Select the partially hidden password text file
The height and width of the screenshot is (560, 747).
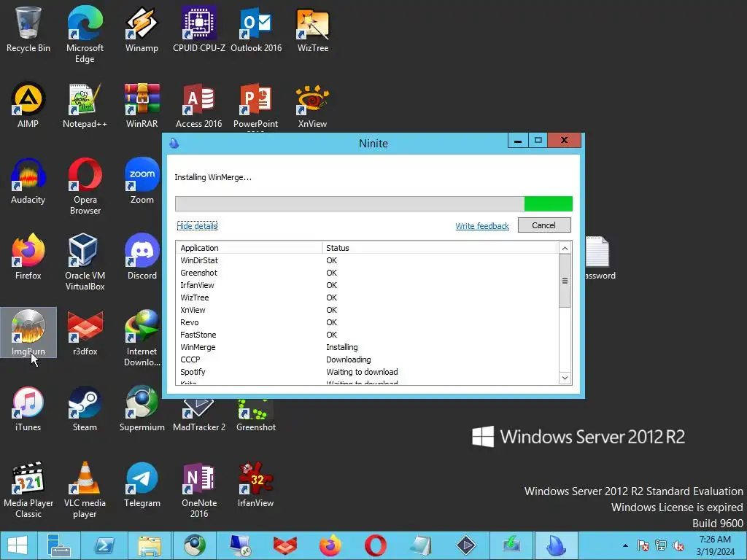click(600, 258)
